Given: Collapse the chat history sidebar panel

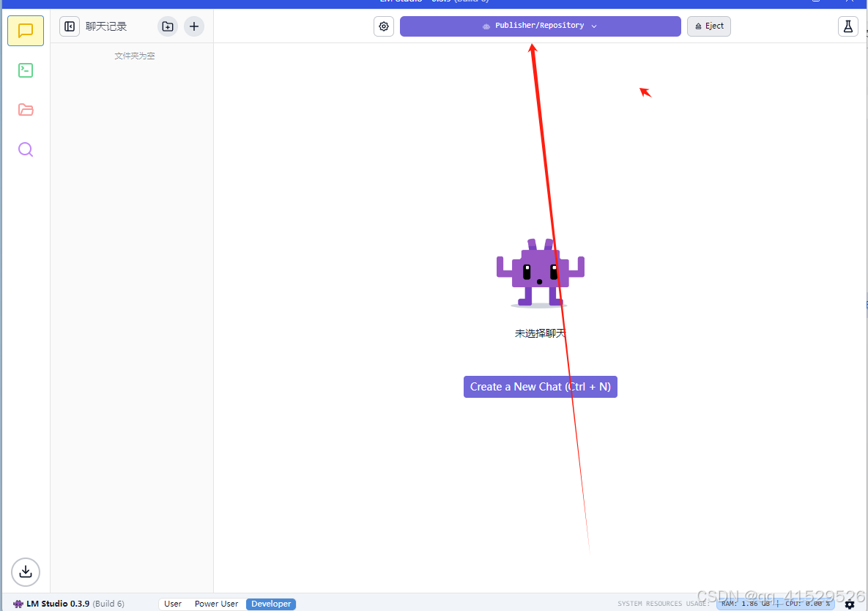Looking at the screenshot, I should click(x=70, y=26).
